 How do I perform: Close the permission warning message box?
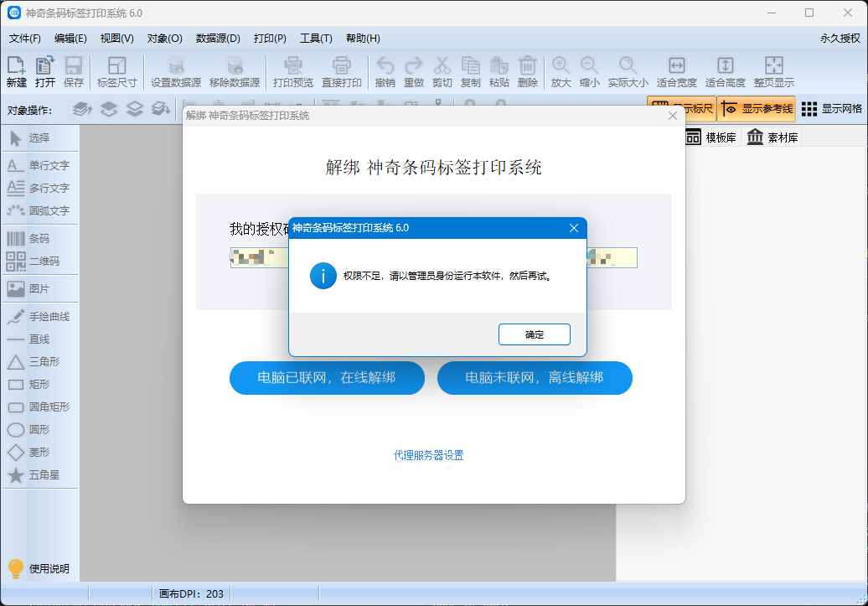[x=574, y=228]
